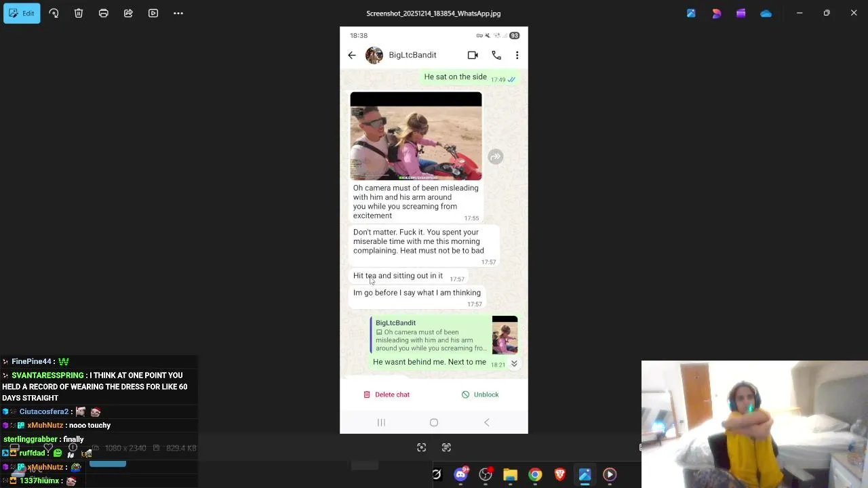Click the scan text icon
The width and height of the screenshot is (868, 488).
446,447
